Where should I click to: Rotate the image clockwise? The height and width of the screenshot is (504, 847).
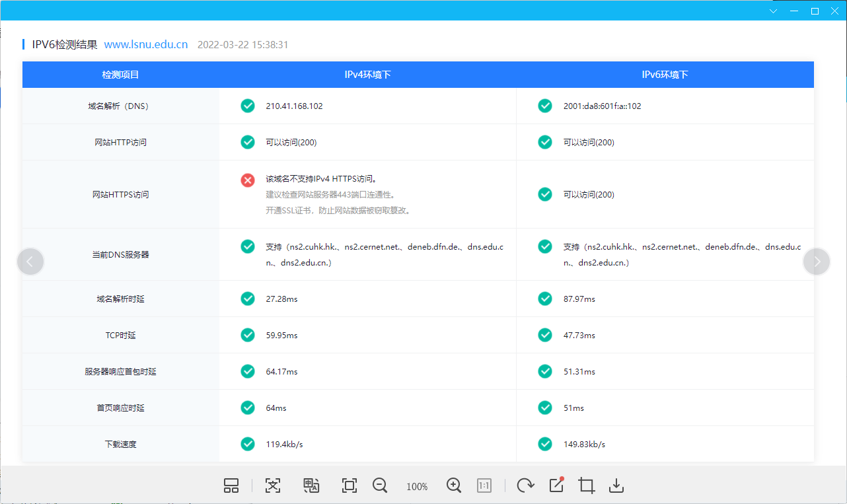(x=525, y=486)
